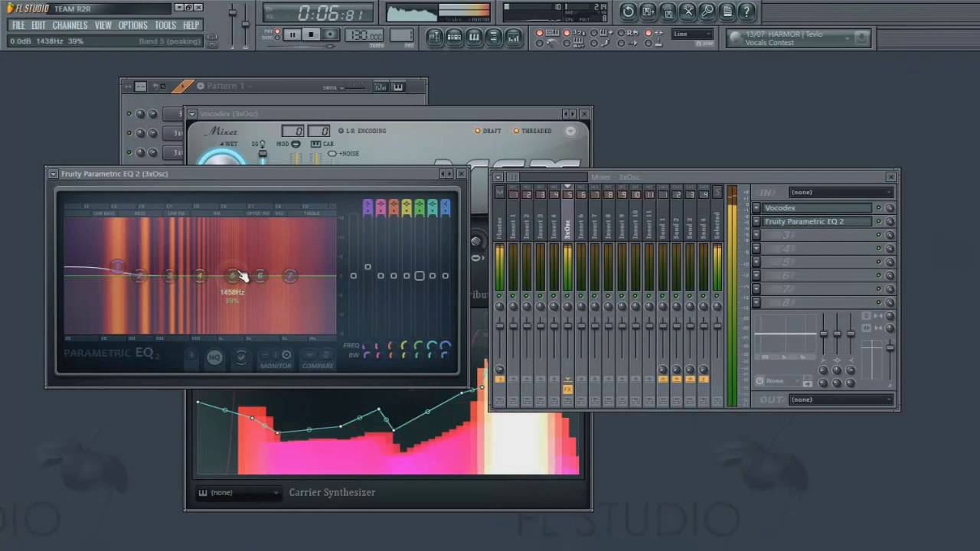Click the blue band 7 type tab
980x551 pixels.
[x=446, y=207]
